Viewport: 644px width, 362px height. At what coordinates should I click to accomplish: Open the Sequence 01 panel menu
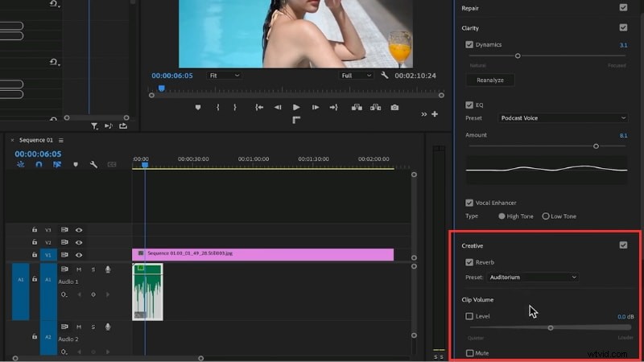(61, 140)
